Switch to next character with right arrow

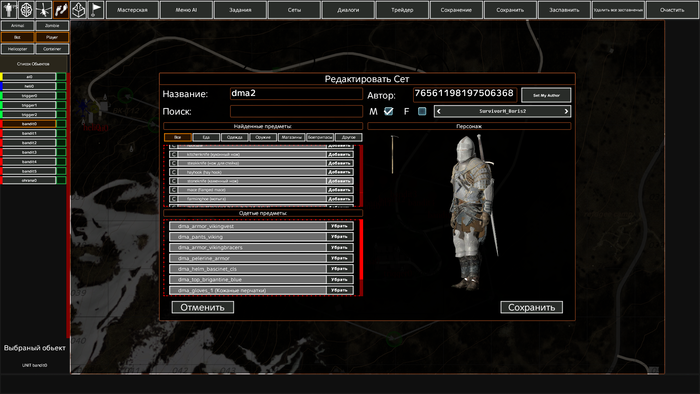click(566, 111)
